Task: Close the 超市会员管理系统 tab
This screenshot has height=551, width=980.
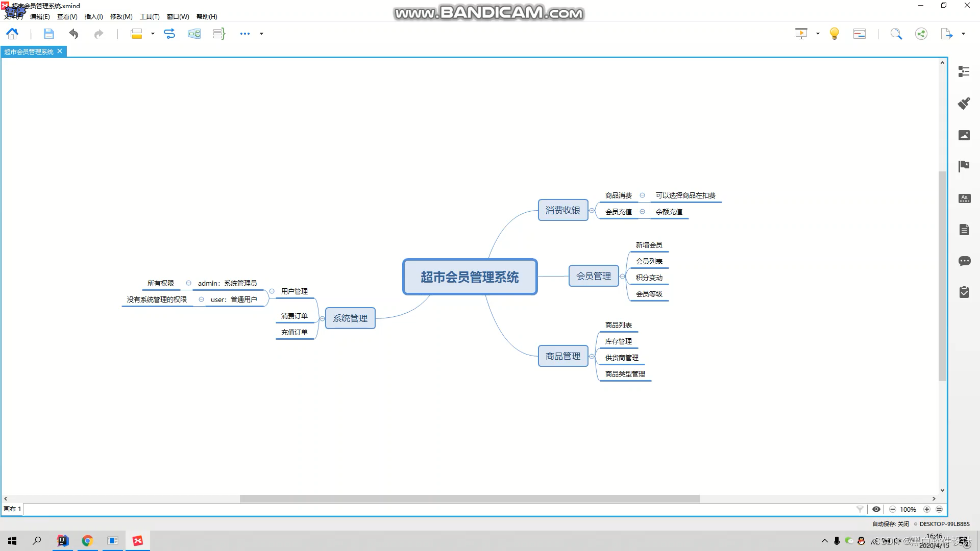Action: pyautogui.click(x=60, y=51)
